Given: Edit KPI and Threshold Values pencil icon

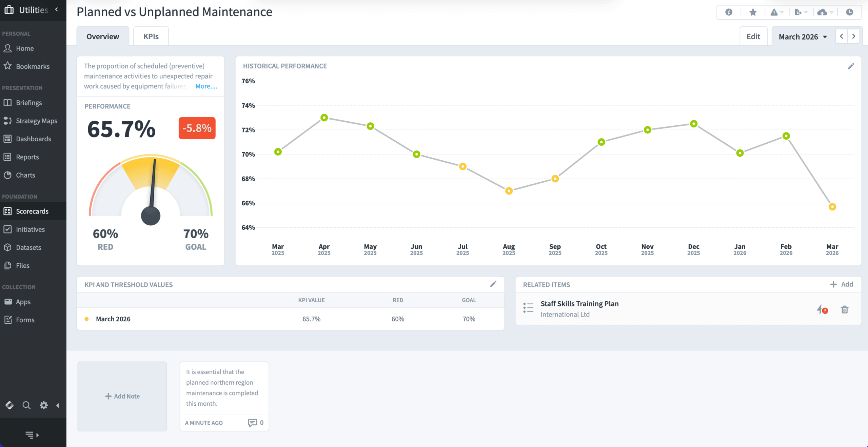Looking at the screenshot, I should click(493, 284).
